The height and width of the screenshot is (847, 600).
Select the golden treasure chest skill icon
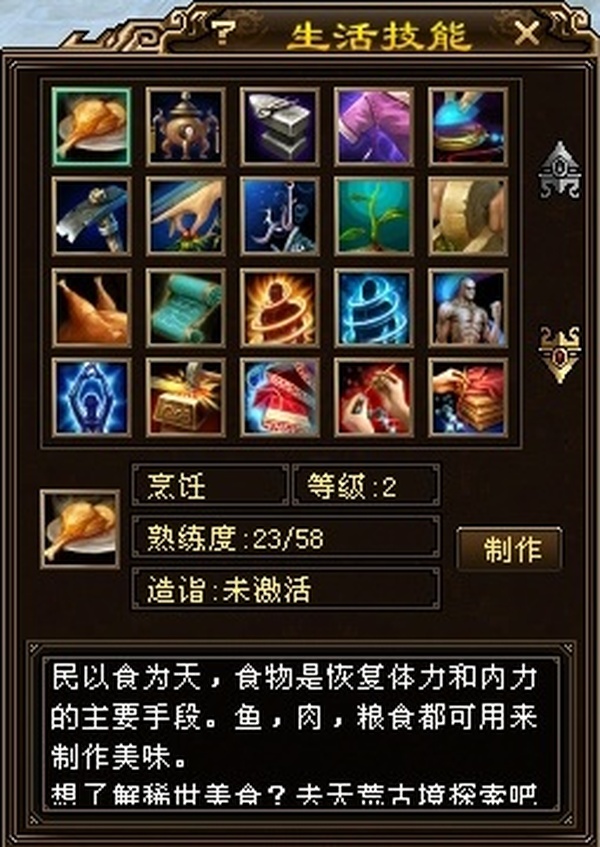tap(185, 398)
